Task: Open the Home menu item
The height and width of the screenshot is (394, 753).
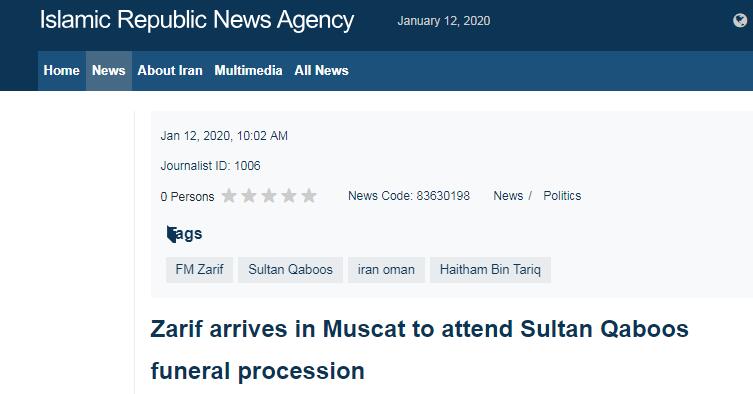Action: click(61, 71)
